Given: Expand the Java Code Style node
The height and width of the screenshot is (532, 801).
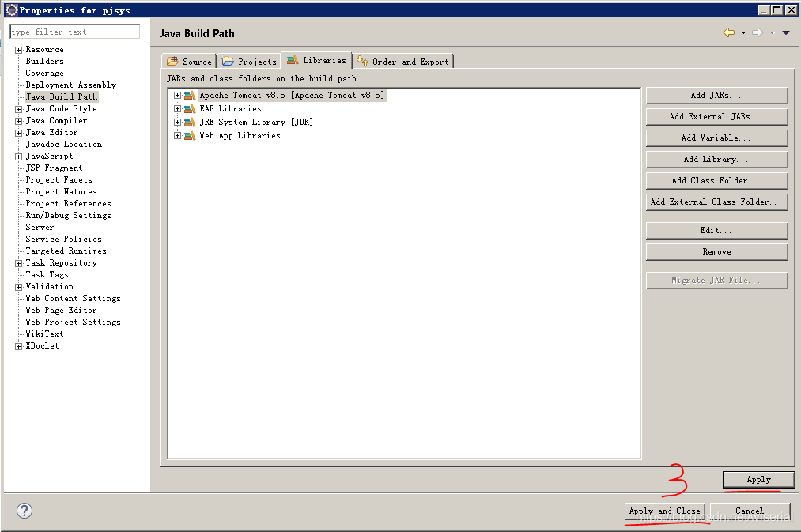Looking at the screenshot, I should pyautogui.click(x=18, y=109).
